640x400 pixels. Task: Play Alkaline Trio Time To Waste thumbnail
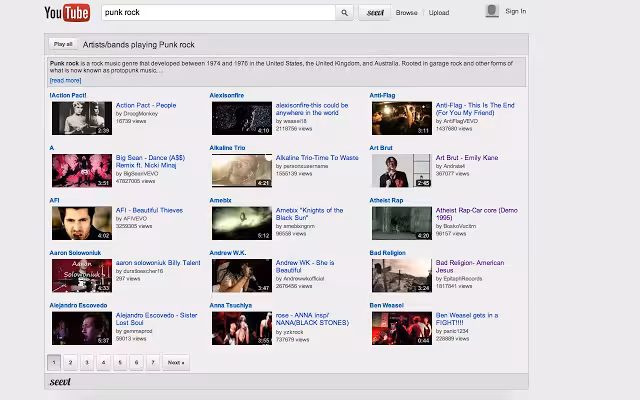click(x=242, y=171)
